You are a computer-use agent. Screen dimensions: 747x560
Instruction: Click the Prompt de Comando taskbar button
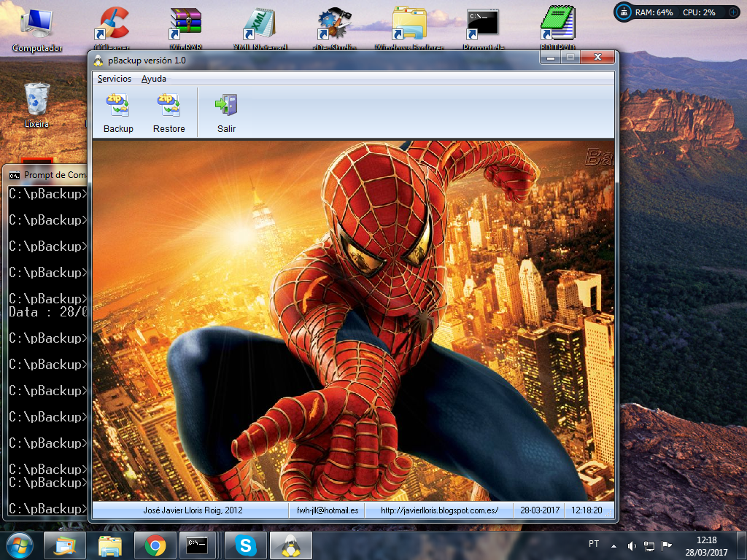[197, 545]
